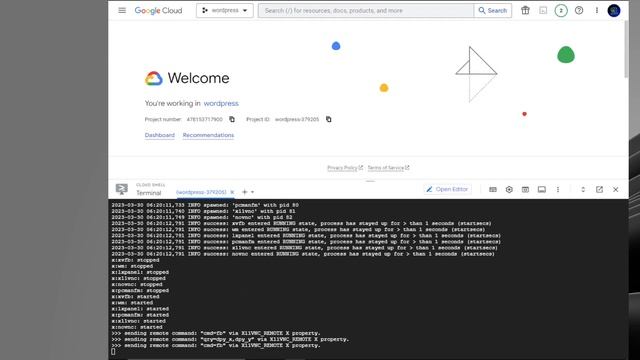The width and height of the screenshot is (640, 360).
Task: Close the Cloud Shell panel
Action: point(616,189)
